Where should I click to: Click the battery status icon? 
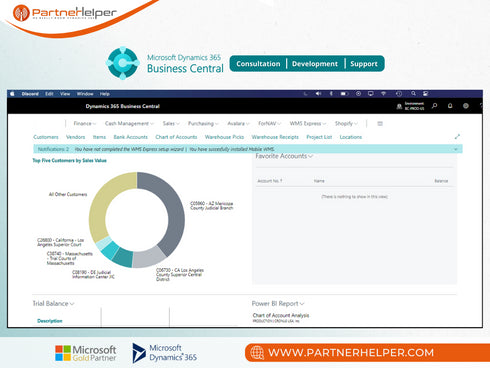pyautogui.click(x=344, y=94)
